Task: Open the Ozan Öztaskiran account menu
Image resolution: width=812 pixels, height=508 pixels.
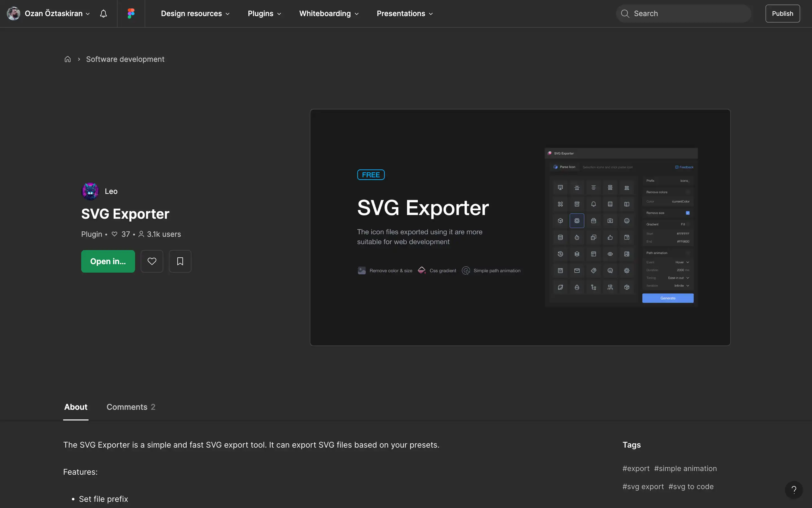Action: point(49,14)
